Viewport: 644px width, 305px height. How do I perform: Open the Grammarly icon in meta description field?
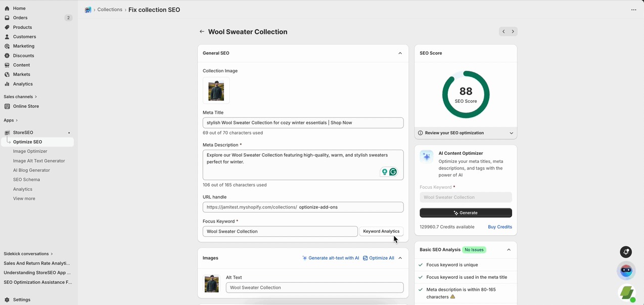[393, 172]
